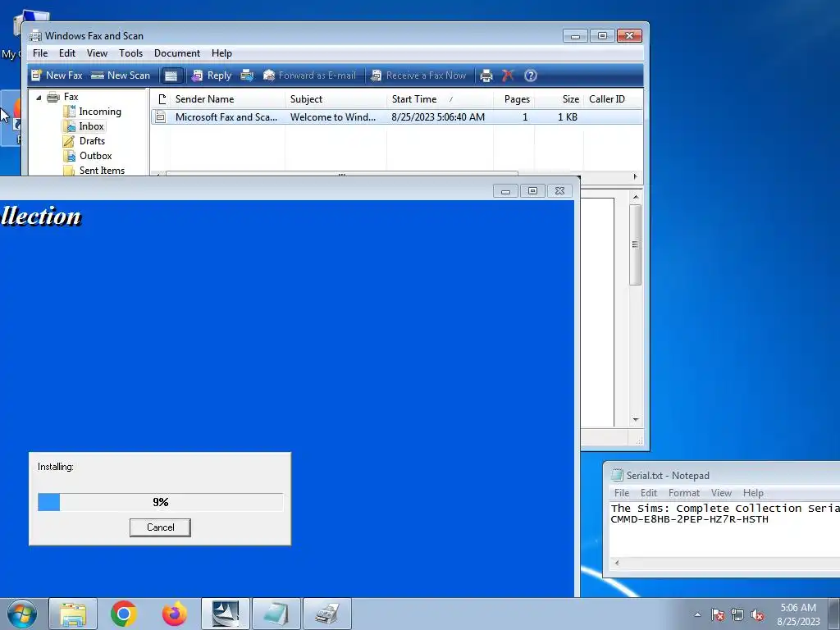Screen dimensions: 840x630
Task: Minimize the installer window
Action: click(505, 191)
